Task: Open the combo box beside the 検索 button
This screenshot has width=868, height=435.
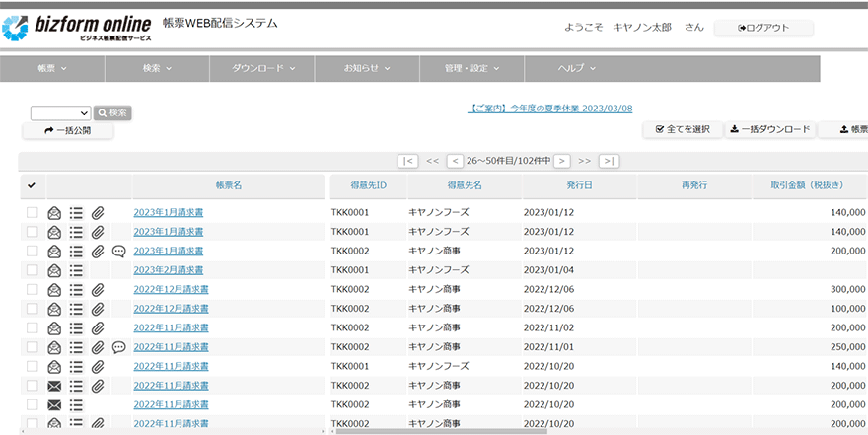Action: tap(60, 113)
